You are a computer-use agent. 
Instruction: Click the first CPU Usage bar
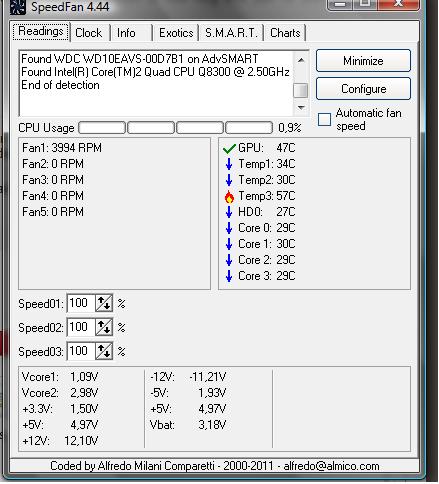coord(102,128)
